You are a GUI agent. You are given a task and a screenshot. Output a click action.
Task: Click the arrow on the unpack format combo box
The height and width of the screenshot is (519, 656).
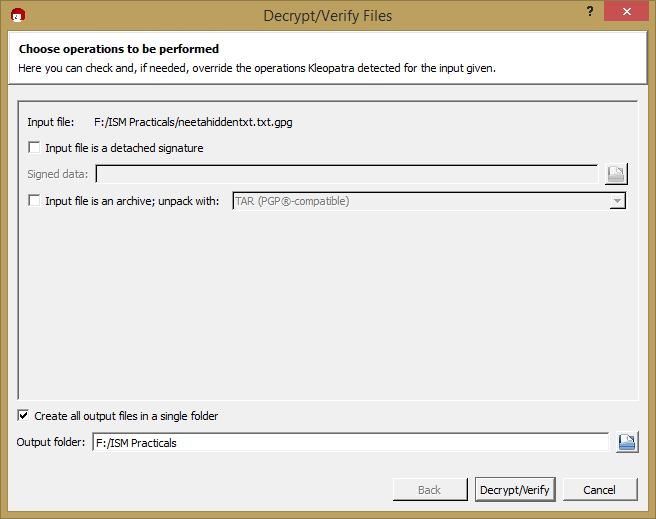pos(617,201)
